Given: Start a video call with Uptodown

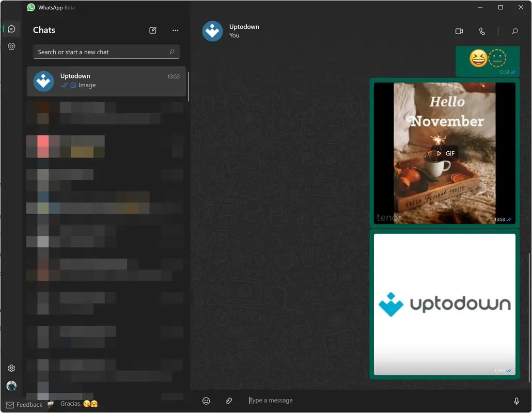Looking at the screenshot, I should tap(459, 31).
